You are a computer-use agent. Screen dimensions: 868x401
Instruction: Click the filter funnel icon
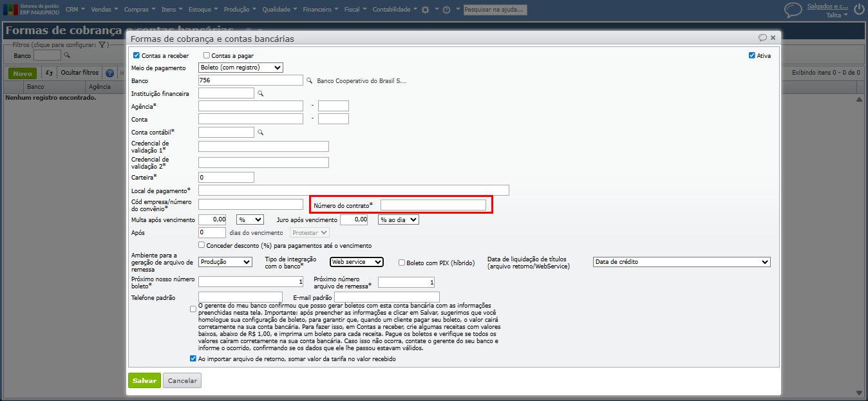coord(102,45)
